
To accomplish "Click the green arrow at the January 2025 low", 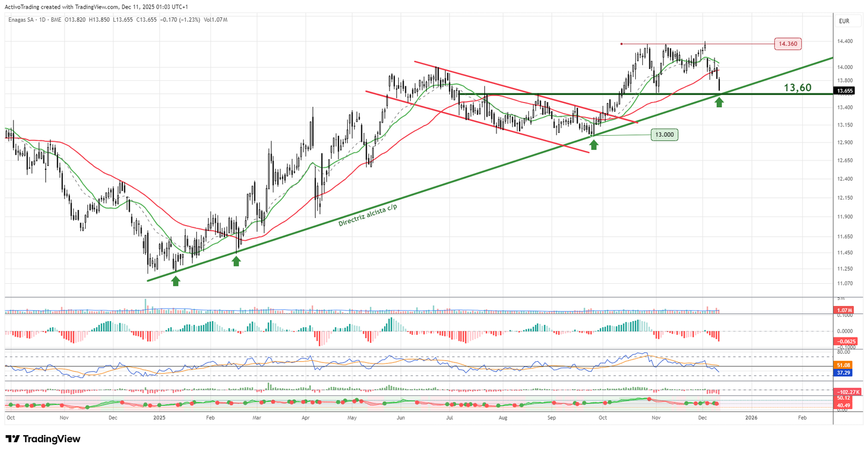I will click(175, 280).
